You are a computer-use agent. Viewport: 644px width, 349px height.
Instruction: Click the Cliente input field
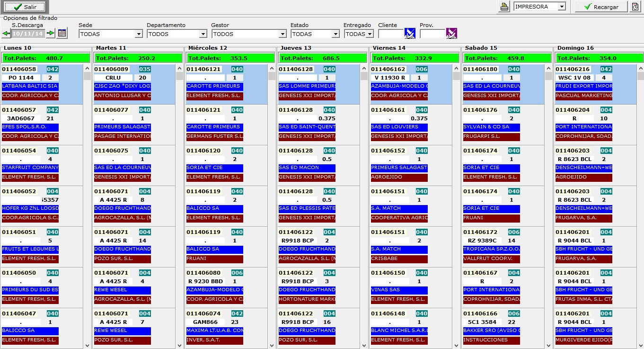tap(391, 34)
